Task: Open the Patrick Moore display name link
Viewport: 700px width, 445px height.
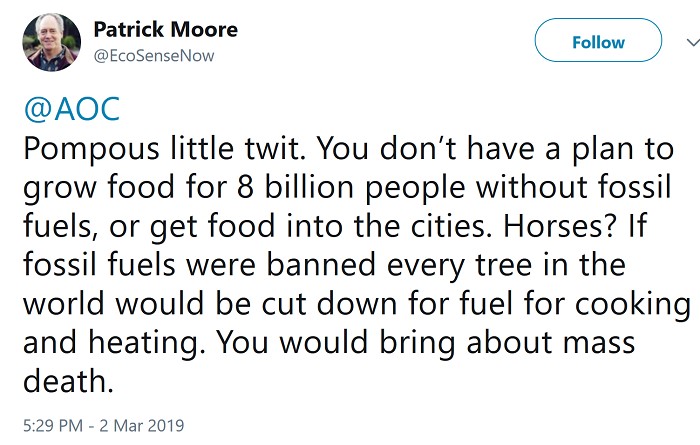Action: tap(164, 29)
